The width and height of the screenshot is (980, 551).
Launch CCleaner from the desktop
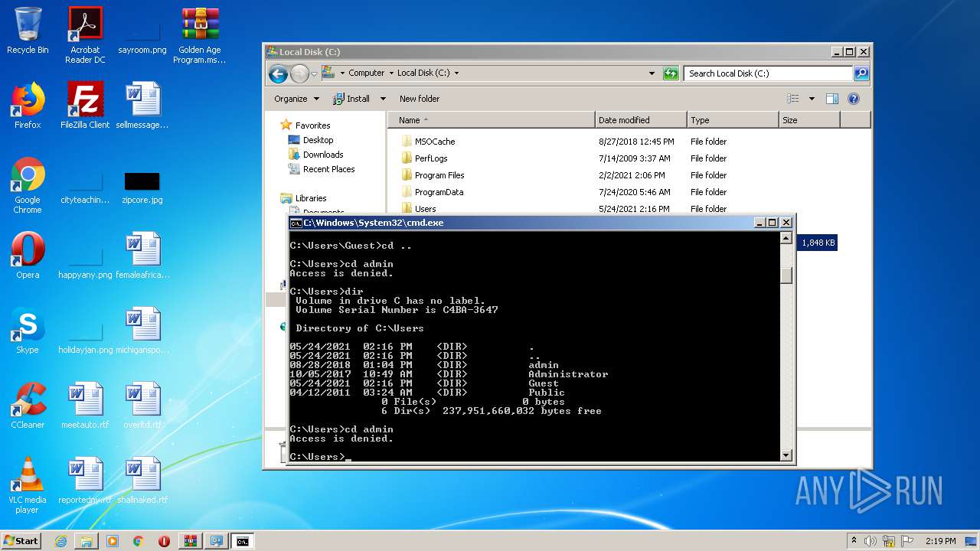[x=28, y=406]
